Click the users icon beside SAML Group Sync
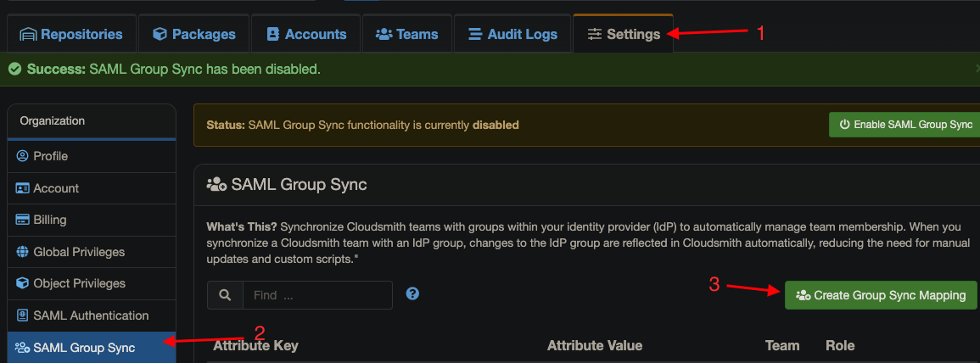The image size is (980, 363). (x=23, y=348)
